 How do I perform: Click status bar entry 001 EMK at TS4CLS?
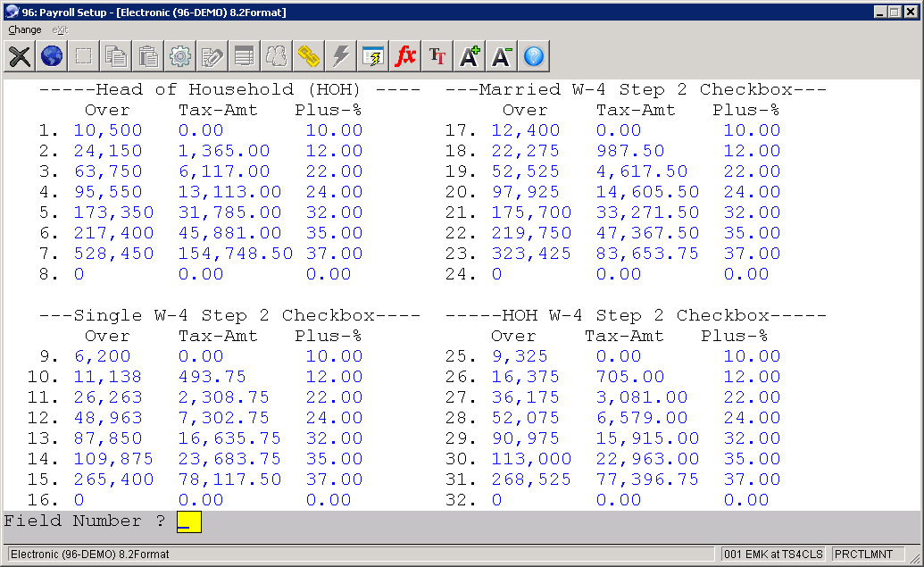coord(773,554)
